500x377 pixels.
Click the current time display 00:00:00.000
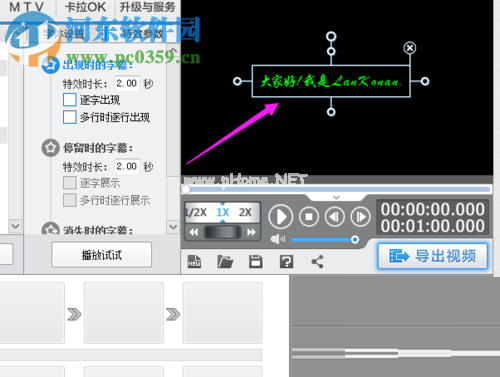433,209
